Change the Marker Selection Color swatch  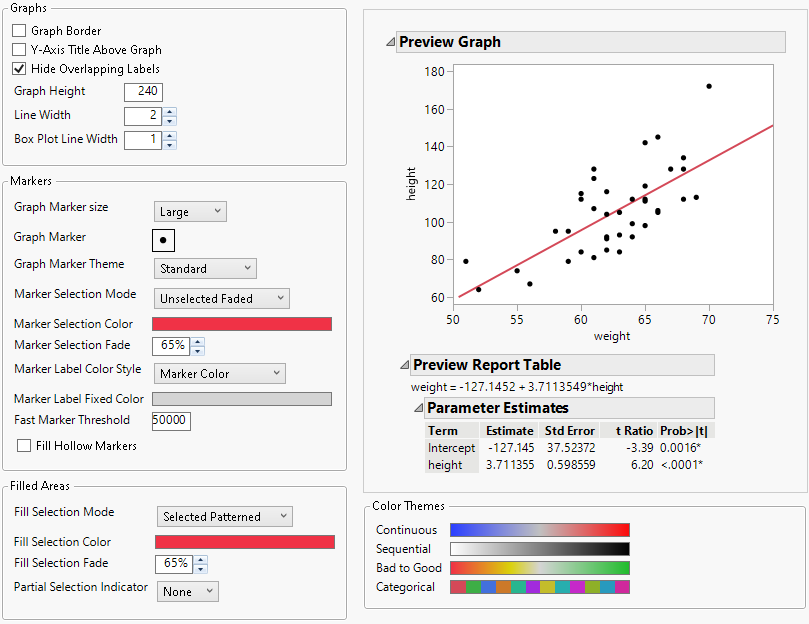pos(243,323)
